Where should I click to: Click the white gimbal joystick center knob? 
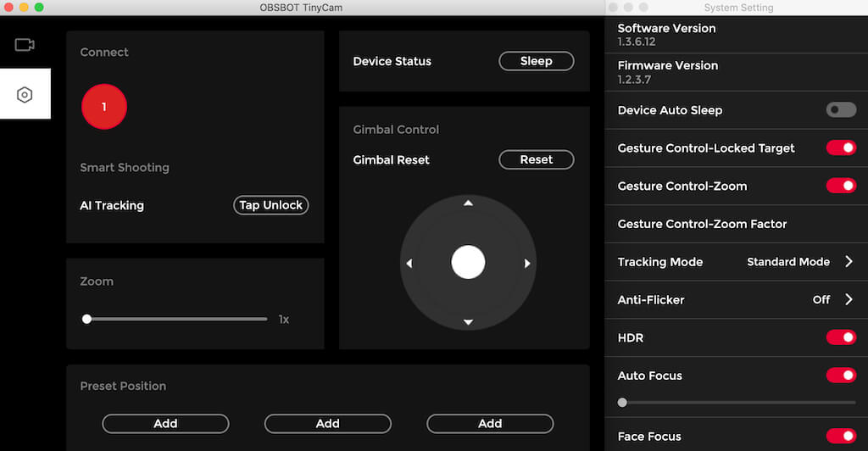click(x=468, y=262)
